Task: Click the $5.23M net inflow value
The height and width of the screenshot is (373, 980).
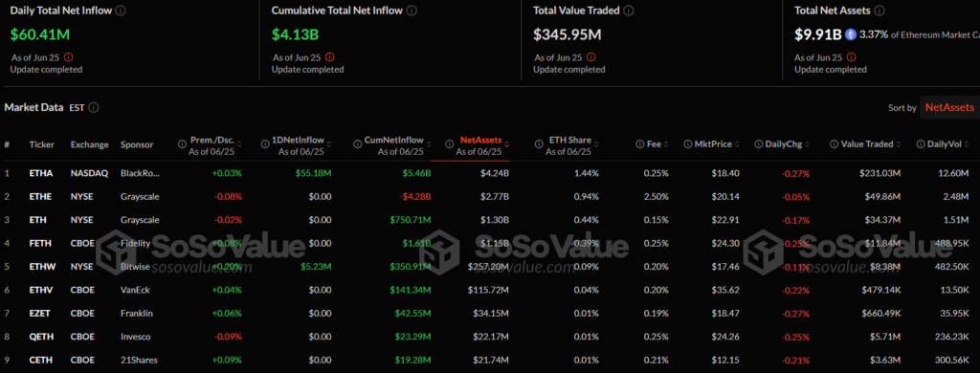Action: [x=316, y=267]
